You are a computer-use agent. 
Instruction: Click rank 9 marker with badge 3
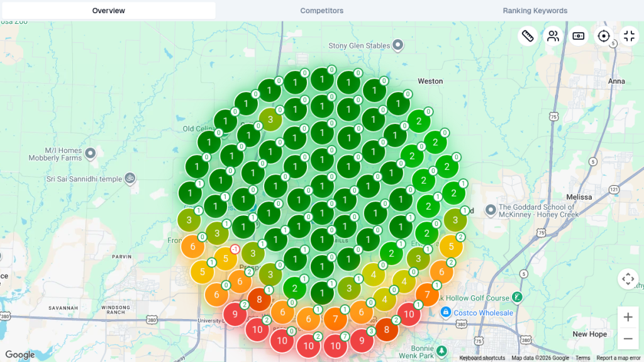click(x=362, y=340)
